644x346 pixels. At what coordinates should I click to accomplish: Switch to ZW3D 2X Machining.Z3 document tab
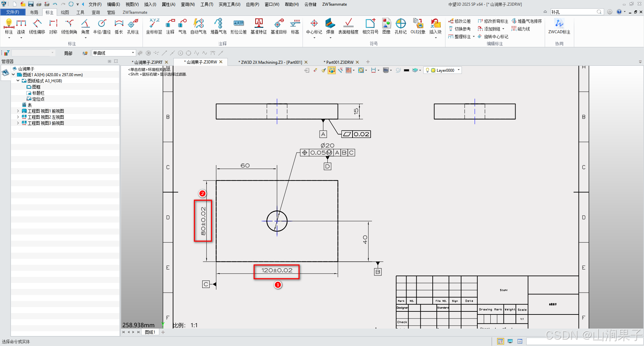270,62
